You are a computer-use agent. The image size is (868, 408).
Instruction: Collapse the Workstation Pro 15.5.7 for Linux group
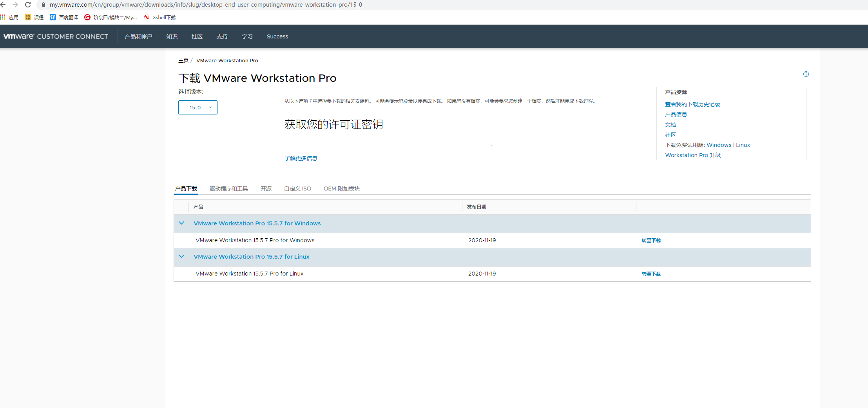(181, 256)
